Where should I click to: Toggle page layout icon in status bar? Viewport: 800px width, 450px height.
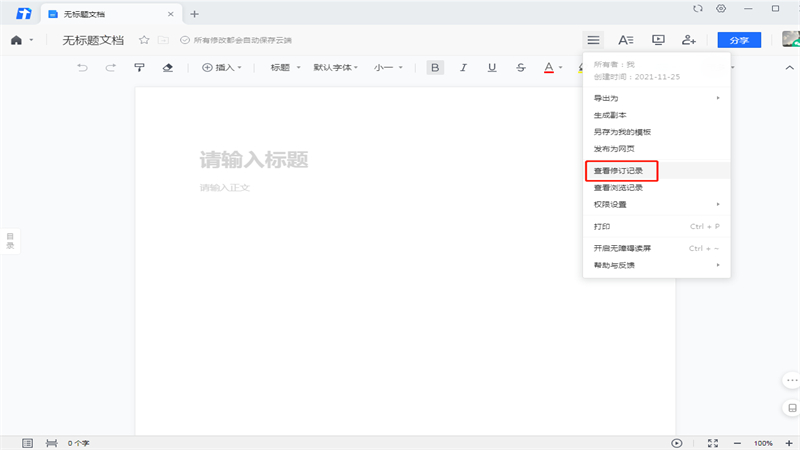[27, 443]
